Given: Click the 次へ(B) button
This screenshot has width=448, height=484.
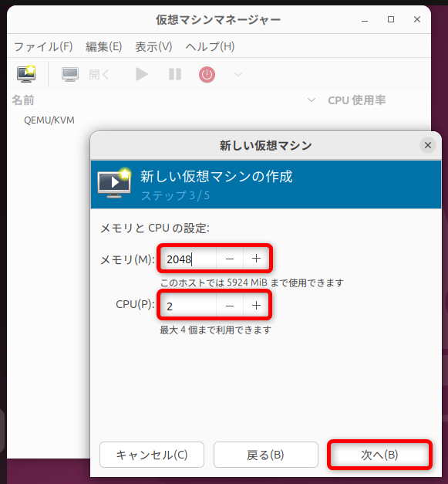Looking at the screenshot, I should point(379,455).
